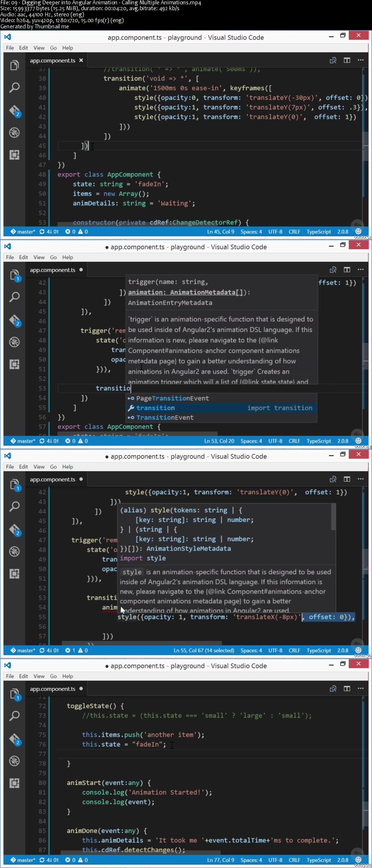Pick PageTransitionEvent suggestion in autocomplete list
The height and width of the screenshot is (868, 372).
tap(222, 398)
